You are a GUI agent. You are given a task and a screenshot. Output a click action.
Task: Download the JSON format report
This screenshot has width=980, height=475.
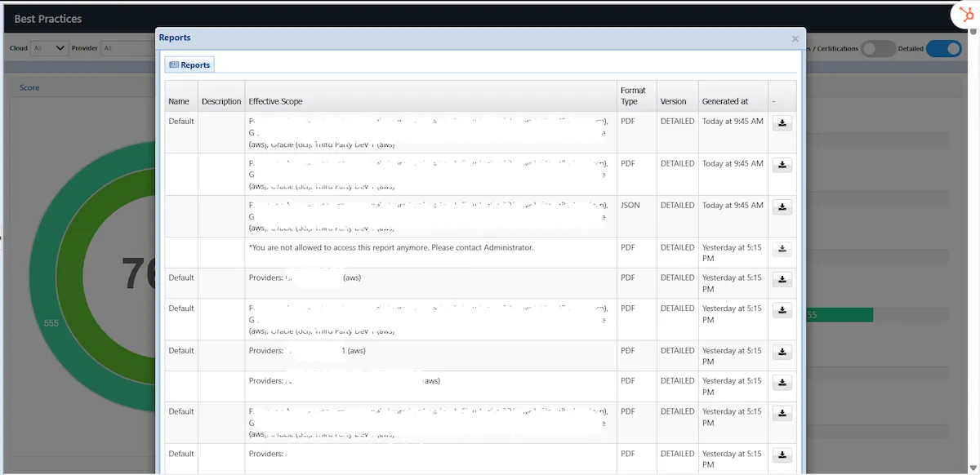tap(782, 207)
